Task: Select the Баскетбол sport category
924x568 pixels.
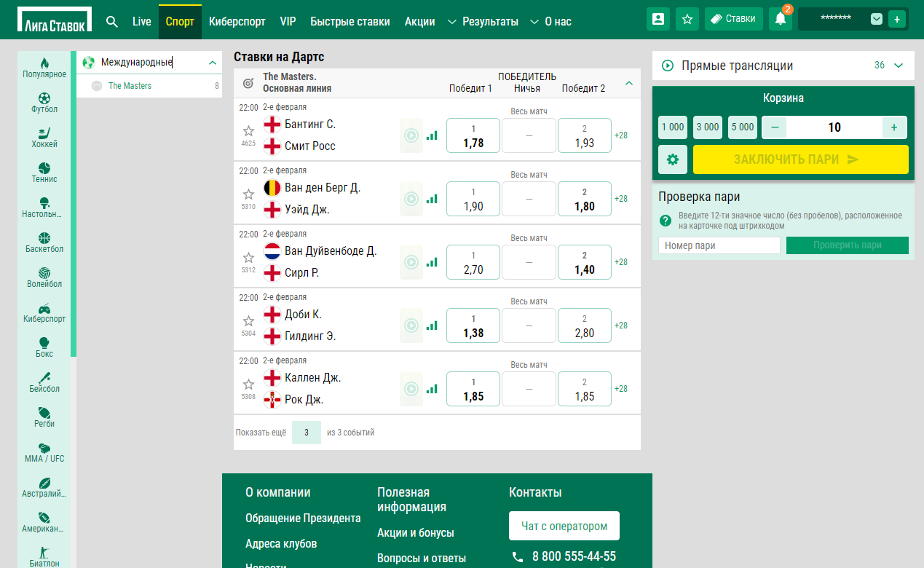Action: pos(44,242)
